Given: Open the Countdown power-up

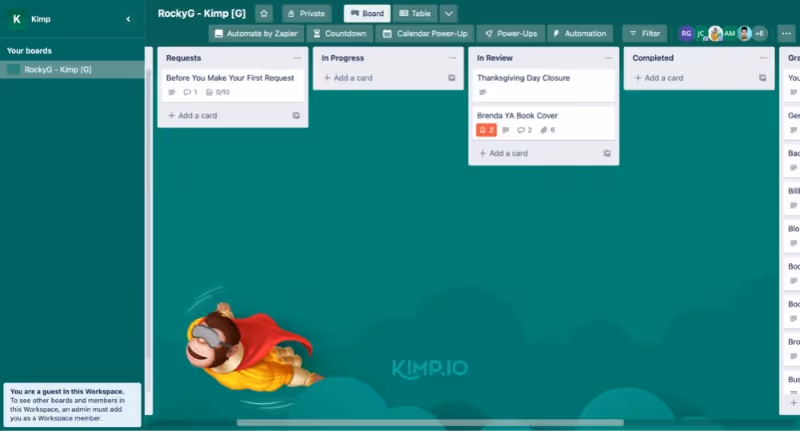Looking at the screenshot, I should (340, 34).
